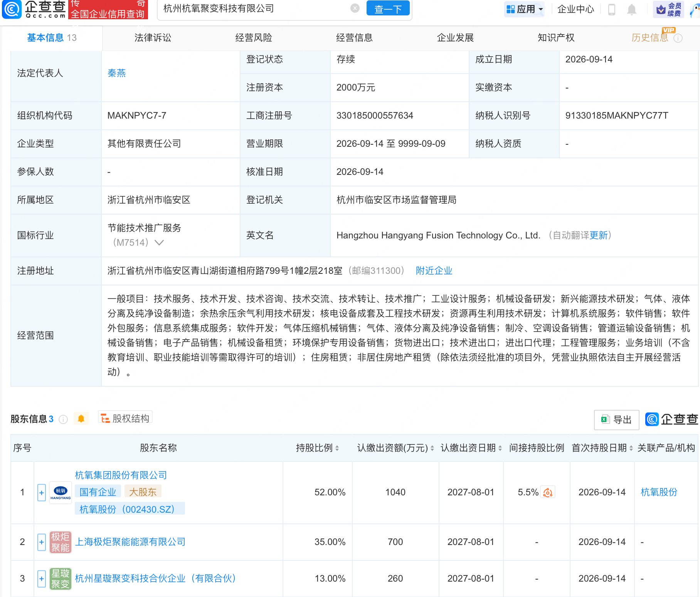Select the tax ID 91330185MAKNPYC77T

tap(617, 116)
